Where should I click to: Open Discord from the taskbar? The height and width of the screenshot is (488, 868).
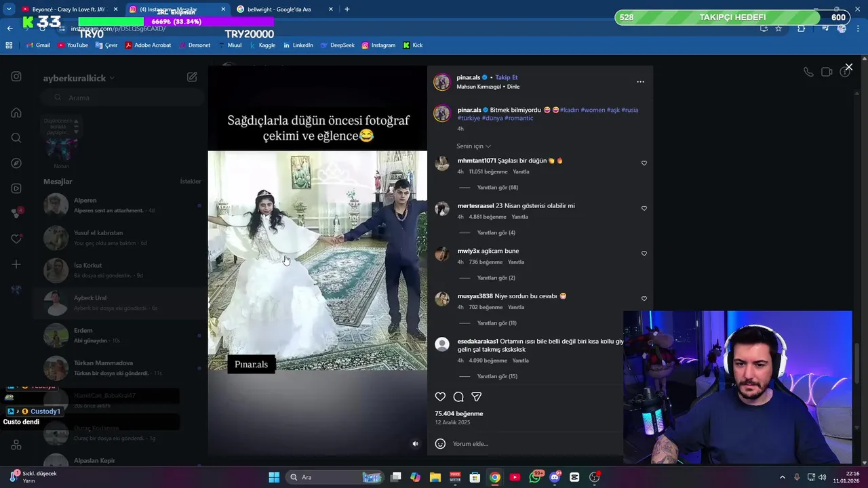click(x=555, y=477)
